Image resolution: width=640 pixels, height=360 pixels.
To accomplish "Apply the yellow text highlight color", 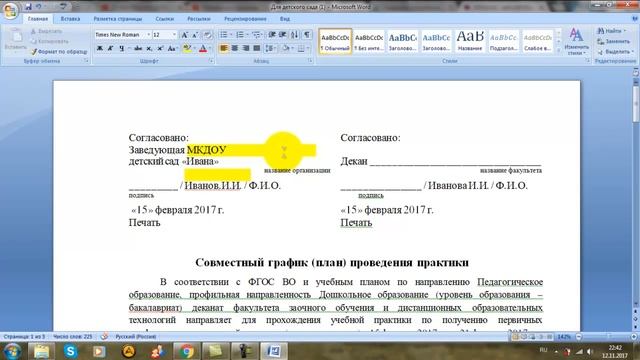I will 187,49.
